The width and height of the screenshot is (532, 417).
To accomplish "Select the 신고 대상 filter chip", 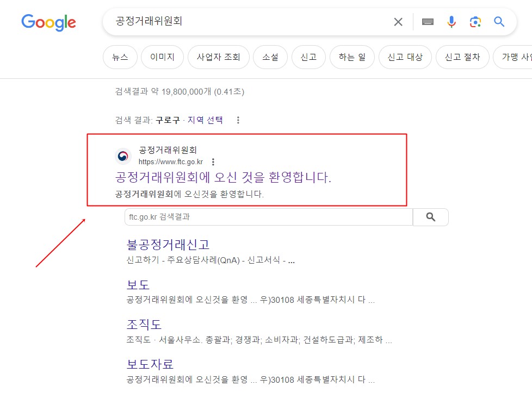I will point(405,57).
